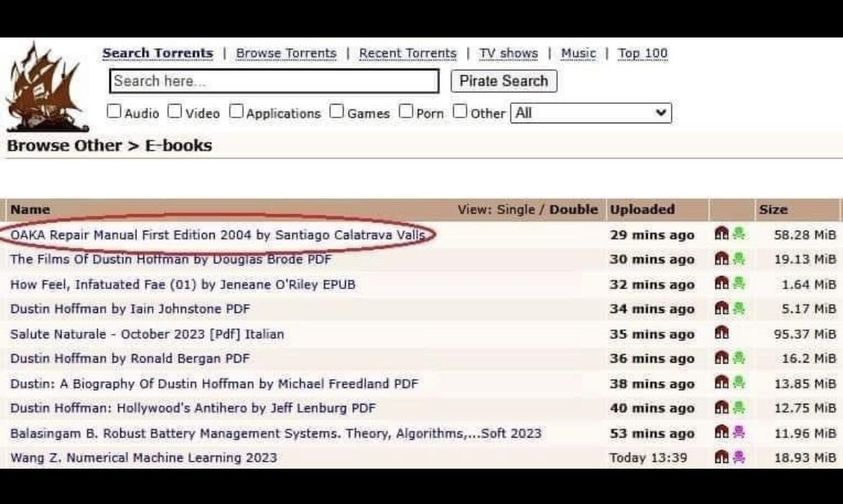This screenshot has width=843, height=504.
Task: Click the Today 13:39 upload time
Action: [x=648, y=458]
